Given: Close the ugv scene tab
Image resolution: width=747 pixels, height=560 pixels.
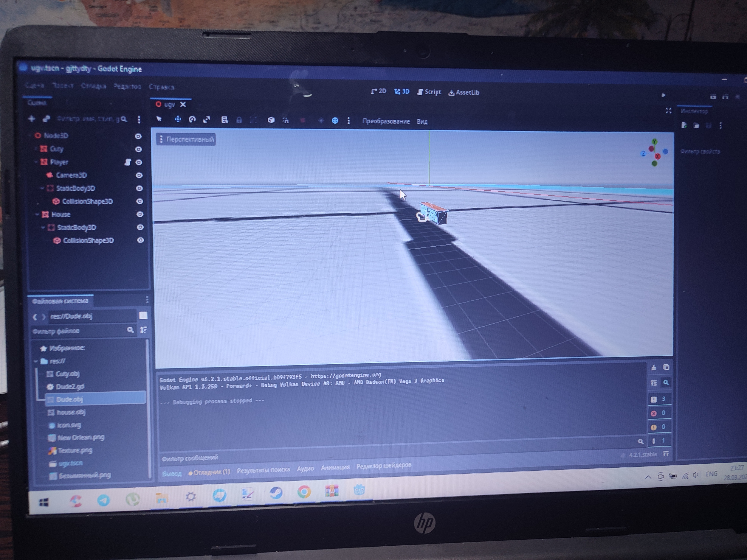Looking at the screenshot, I should pos(183,105).
